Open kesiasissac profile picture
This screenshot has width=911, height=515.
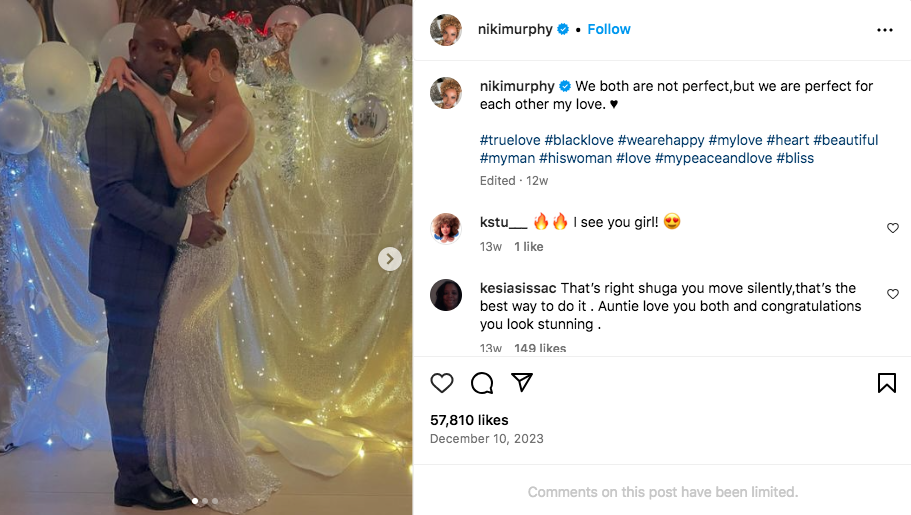pyautogui.click(x=446, y=294)
